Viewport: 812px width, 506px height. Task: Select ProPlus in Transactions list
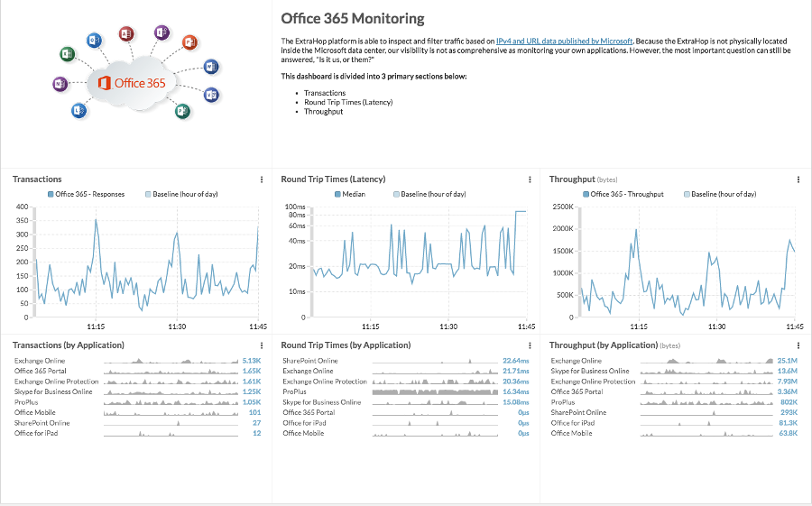click(x=137, y=402)
